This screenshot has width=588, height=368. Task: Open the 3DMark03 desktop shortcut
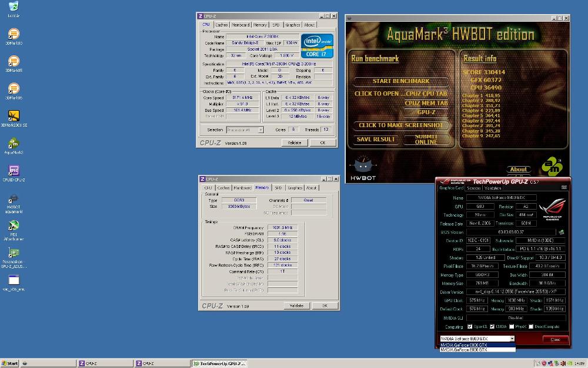[x=14, y=37]
